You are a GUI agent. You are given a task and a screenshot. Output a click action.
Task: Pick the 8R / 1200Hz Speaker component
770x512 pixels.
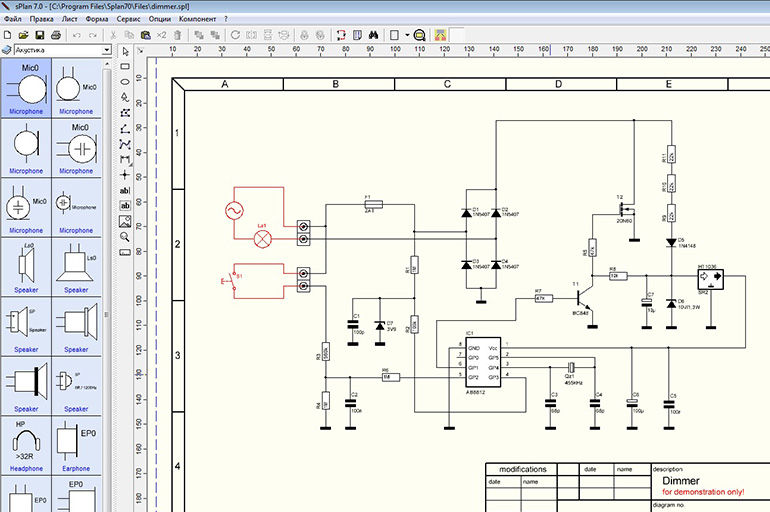click(x=76, y=386)
